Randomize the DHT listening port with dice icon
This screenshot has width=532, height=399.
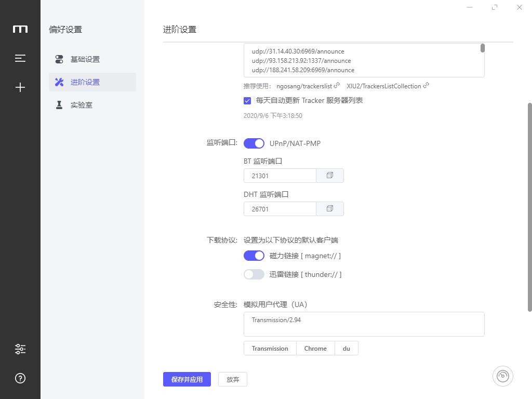(x=329, y=209)
